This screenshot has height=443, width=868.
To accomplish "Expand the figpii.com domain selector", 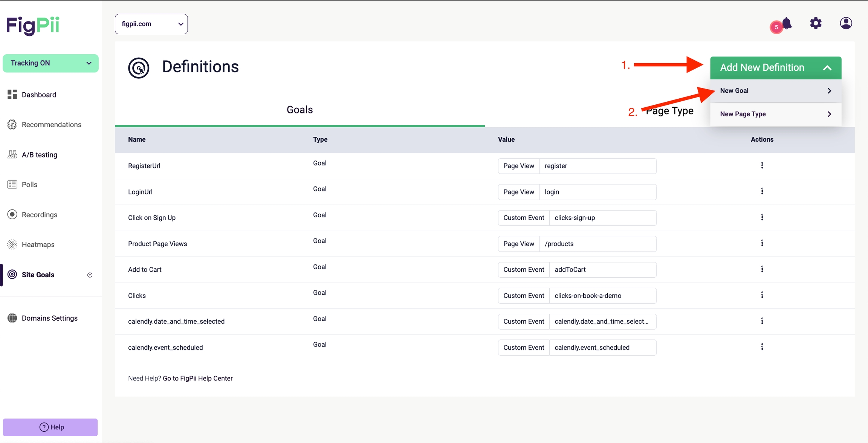I will [151, 24].
